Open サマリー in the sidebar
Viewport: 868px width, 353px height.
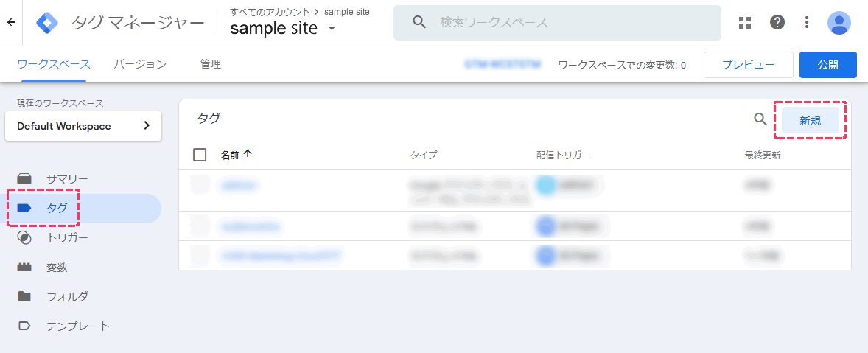(x=67, y=179)
